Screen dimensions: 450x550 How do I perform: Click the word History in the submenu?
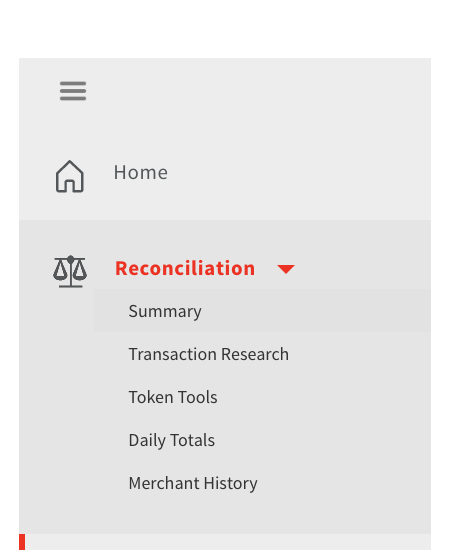click(x=230, y=483)
